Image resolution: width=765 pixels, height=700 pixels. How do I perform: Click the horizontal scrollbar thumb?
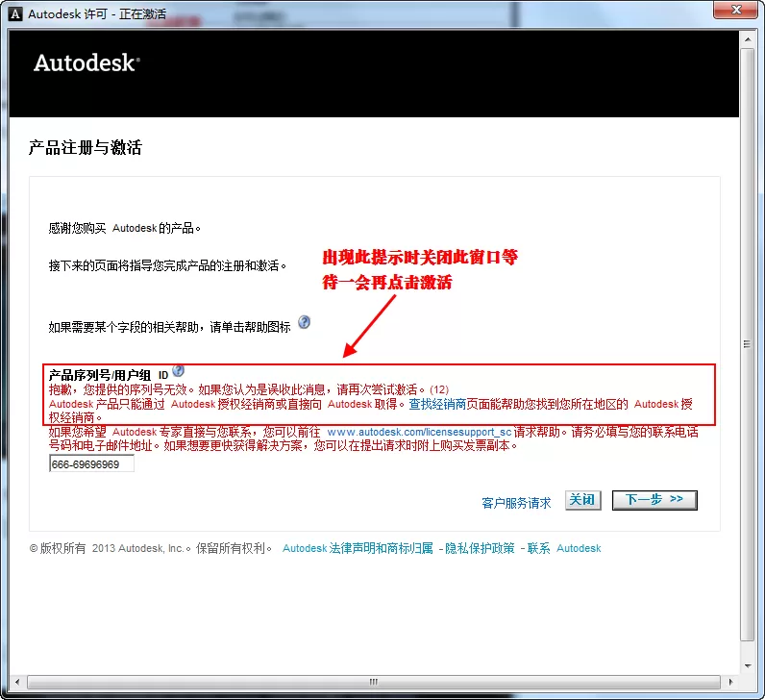(374, 682)
